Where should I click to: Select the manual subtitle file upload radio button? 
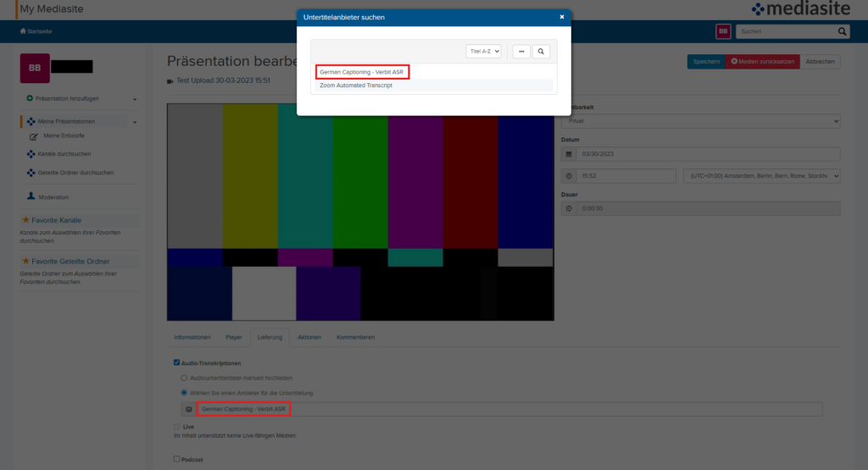tap(184, 377)
